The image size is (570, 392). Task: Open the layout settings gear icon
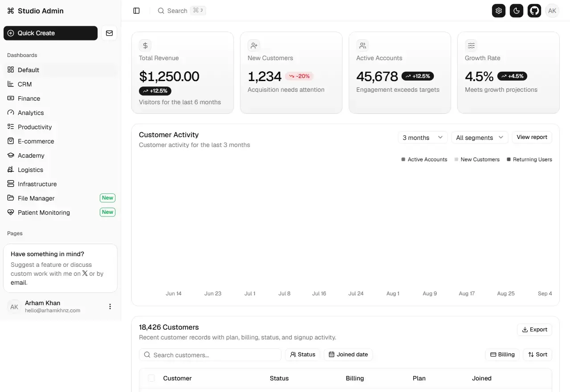click(499, 11)
